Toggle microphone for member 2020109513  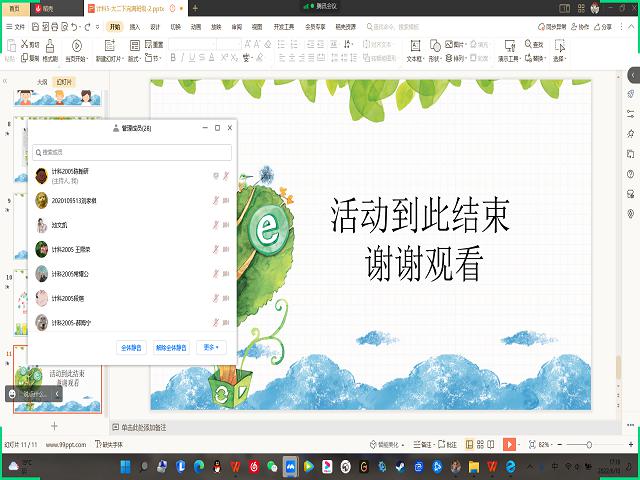pos(216,200)
